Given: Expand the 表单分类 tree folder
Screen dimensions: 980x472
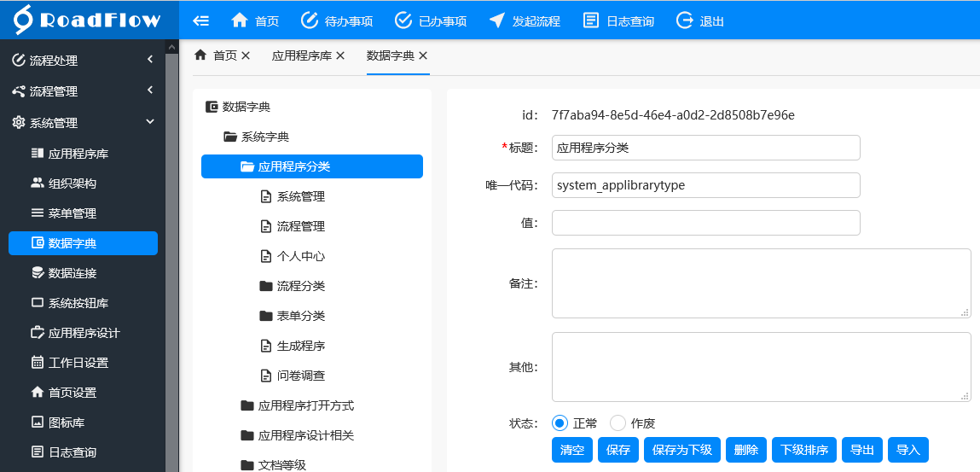Looking at the screenshot, I should coord(266,316).
